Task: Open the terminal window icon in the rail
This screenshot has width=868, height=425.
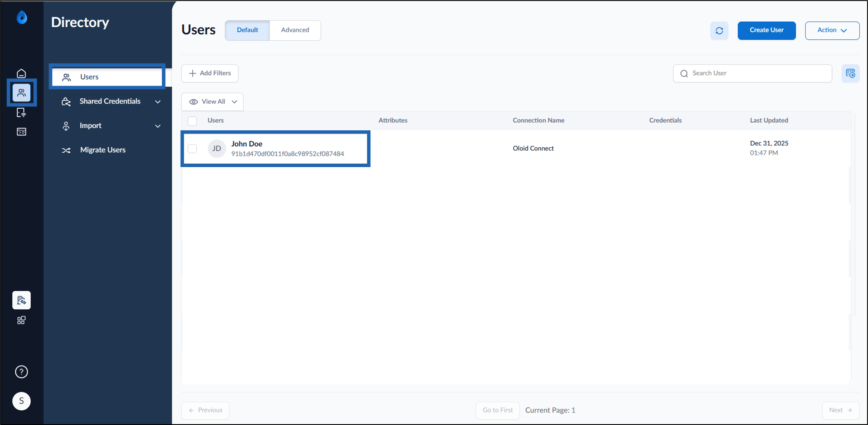Action: pyautogui.click(x=21, y=132)
